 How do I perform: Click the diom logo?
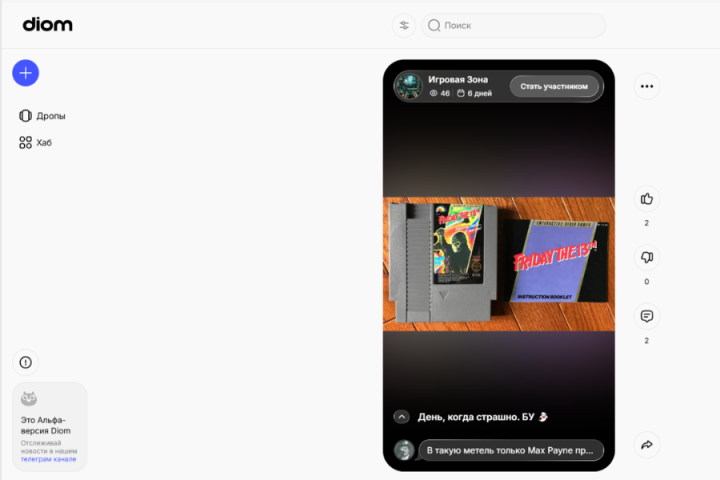tap(47, 24)
